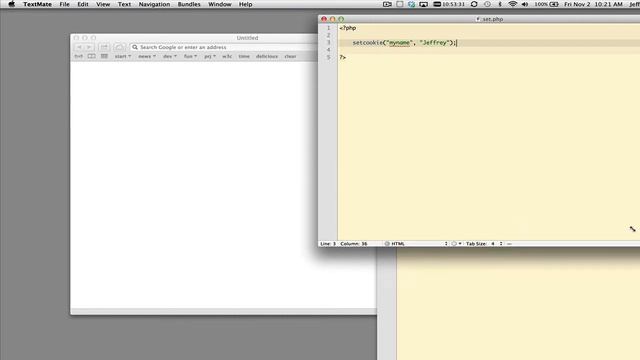
Task: Click the "myname" string in setcookie call
Action: (x=400, y=43)
